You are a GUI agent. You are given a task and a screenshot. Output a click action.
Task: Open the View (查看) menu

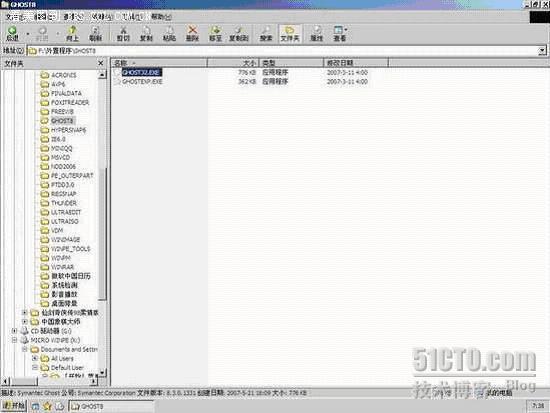click(x=73, y=16)
